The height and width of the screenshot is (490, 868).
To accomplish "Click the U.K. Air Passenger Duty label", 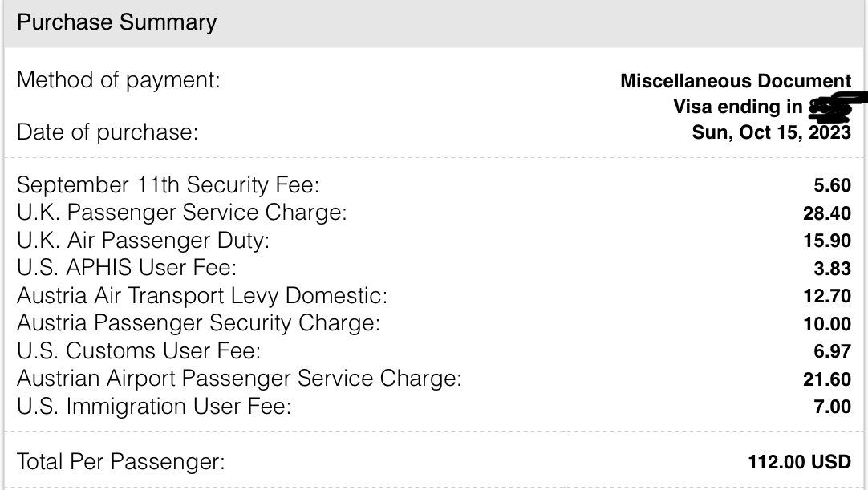I will 143,241.
